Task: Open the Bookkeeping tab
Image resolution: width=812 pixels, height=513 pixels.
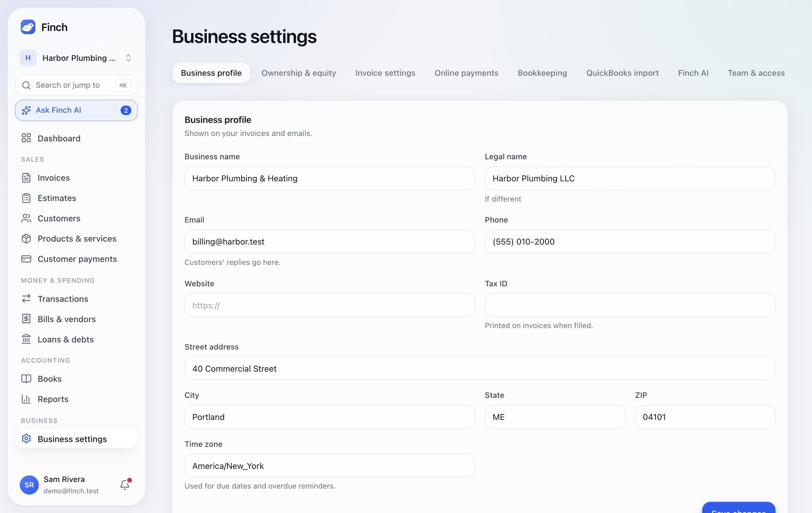Action: tap(542, 73)
